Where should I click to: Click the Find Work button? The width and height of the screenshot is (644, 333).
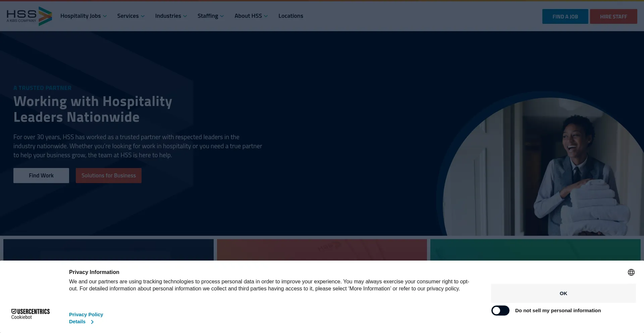coord(41,175)
